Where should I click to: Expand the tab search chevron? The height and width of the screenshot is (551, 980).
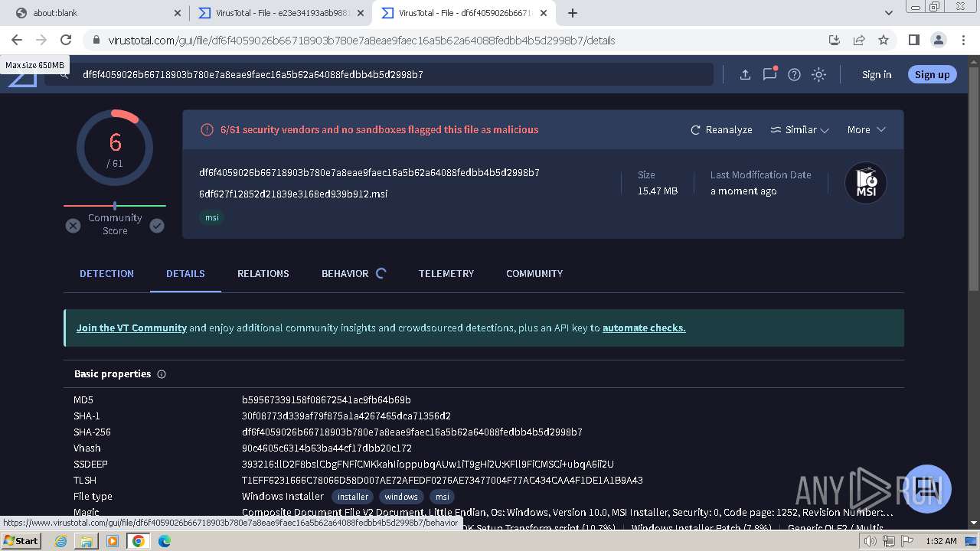click(889, 13)
